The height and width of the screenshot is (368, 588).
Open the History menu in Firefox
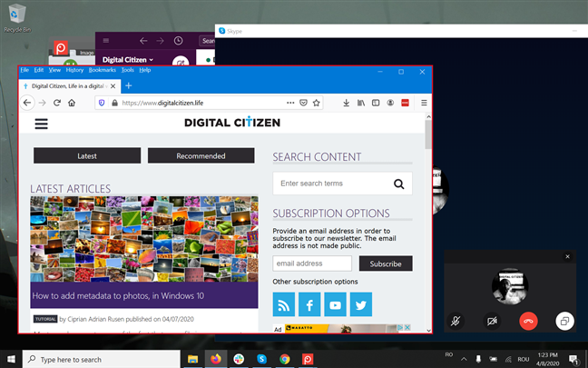click(74, 70)
